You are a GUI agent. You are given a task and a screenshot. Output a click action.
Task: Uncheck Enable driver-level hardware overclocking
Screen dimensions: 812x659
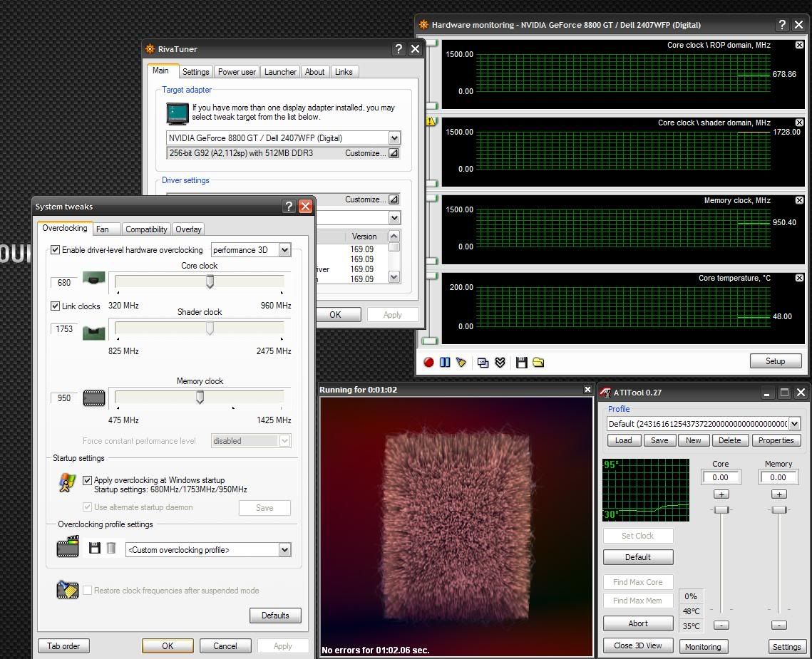[56, 250]
